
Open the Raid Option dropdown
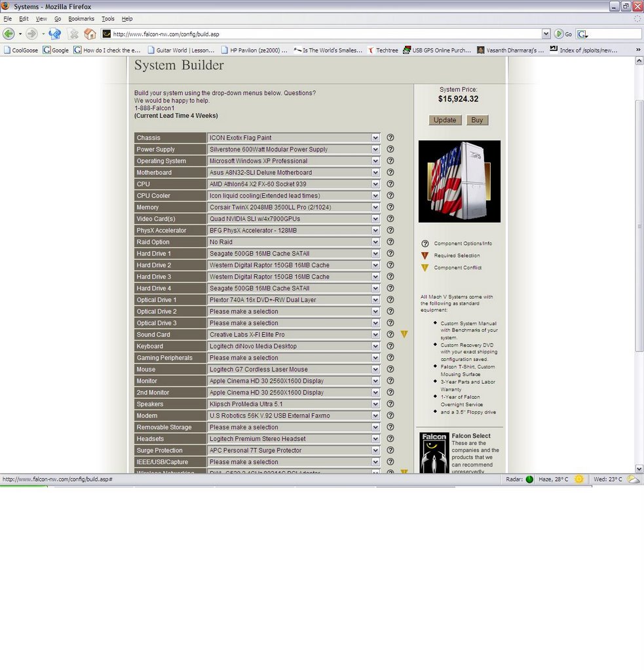(294, 242)
